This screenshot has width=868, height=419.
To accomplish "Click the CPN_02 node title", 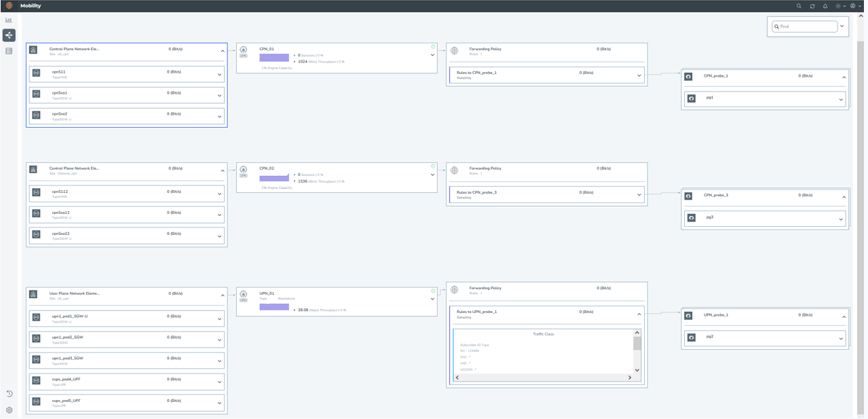I will coord(267,168).
